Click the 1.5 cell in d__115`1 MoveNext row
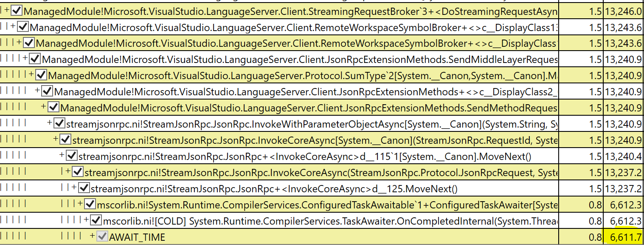644x245 pixels. 581,157
